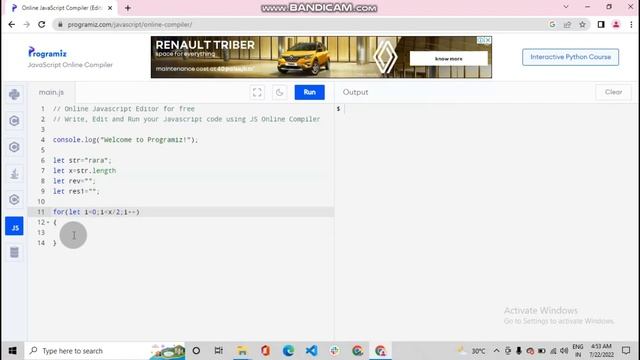Open the ad info icon
The image size is (640, 360).
pyautogui.click(x=481, y=40)
